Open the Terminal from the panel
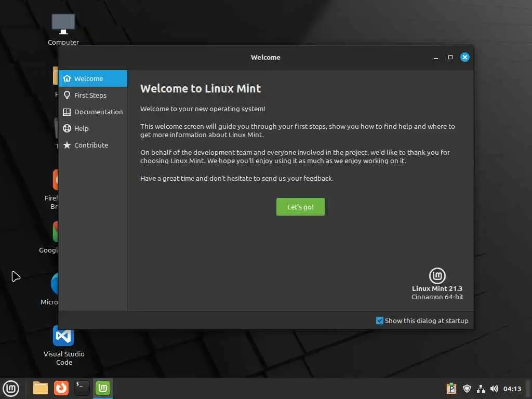Screen dimensions: 532x399 [82, 388]
